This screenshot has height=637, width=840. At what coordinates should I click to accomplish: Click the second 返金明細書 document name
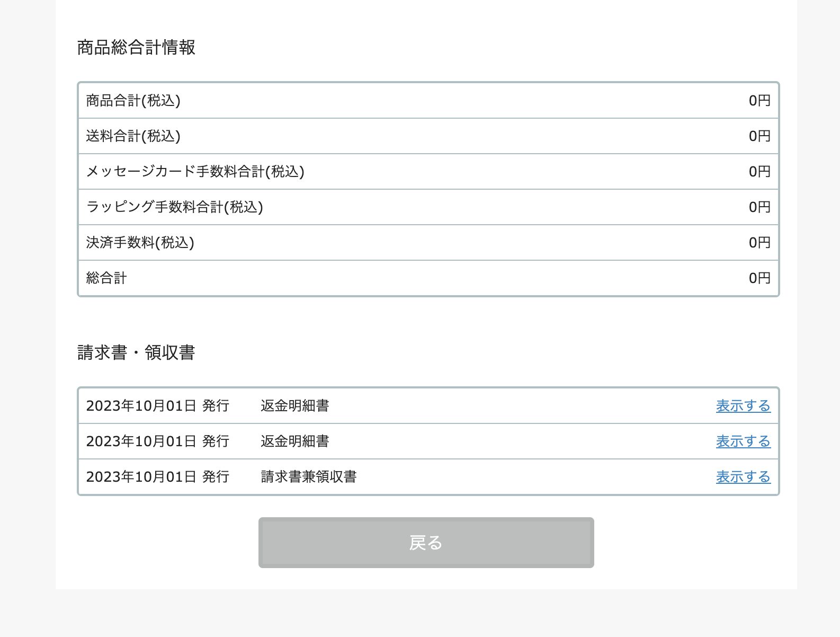point(294,441)
